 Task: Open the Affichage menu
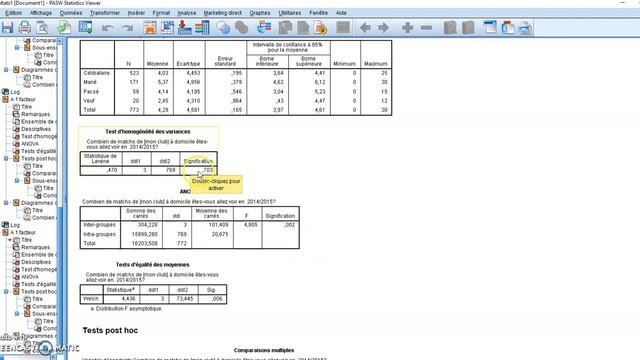[x=41, y=13]
